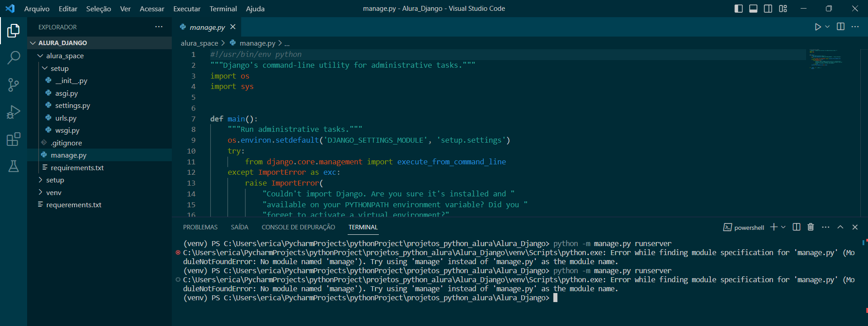Expand the collapsed setup folder

point(99,180)
